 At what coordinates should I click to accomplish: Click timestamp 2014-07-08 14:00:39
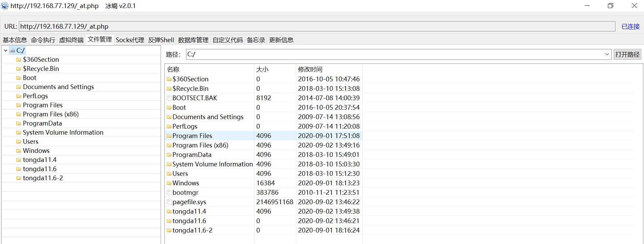[x=329, y=98]
